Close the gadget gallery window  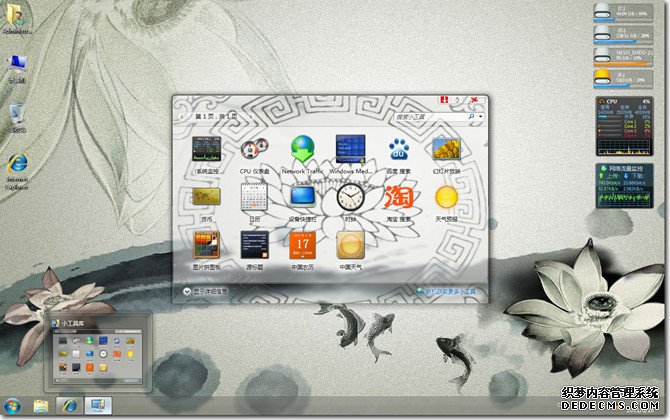coord(474,100)
